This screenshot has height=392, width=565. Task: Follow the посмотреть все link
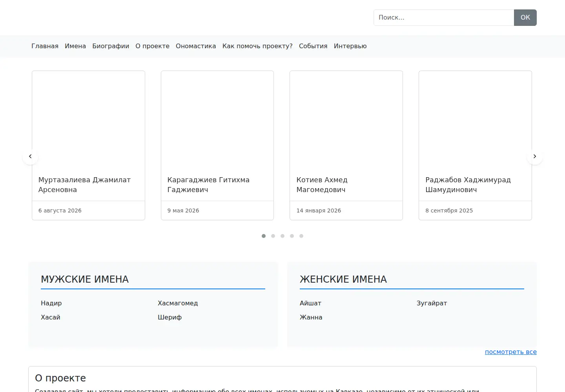[510, 352]
